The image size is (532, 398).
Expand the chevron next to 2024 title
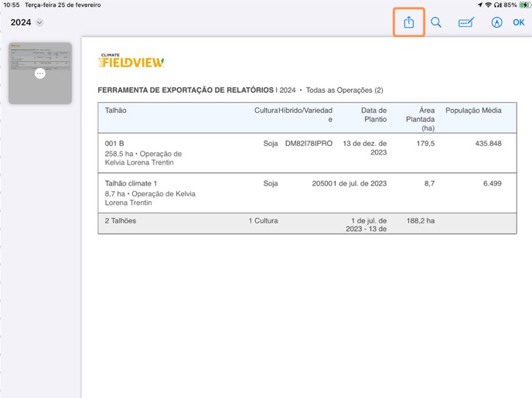[39, 22]
